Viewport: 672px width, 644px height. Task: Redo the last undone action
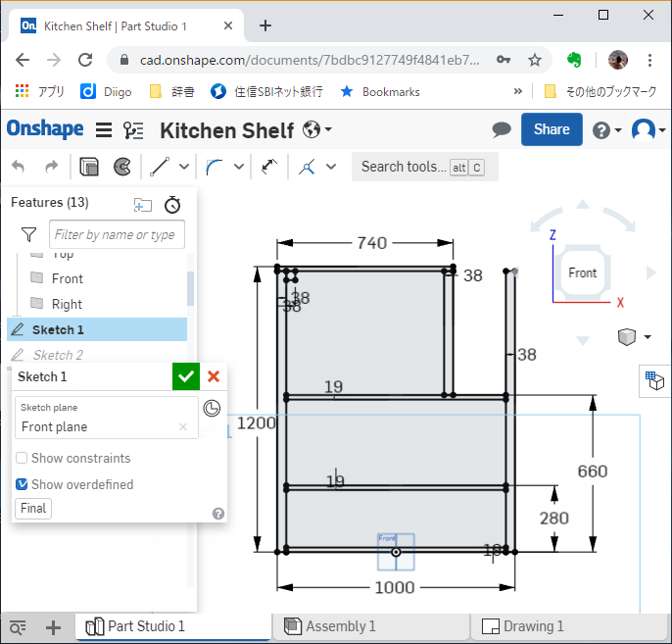51,167
